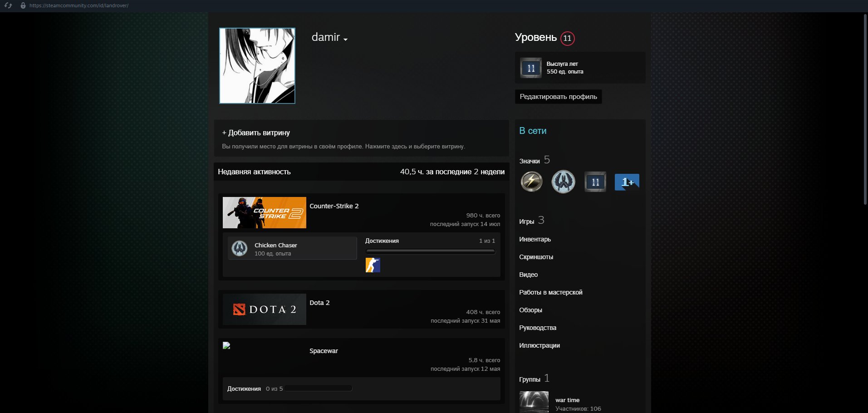Image resolution: width=868 pixels, height=413 pixels.
Task: Click the CS2 achievements progress bar
Action: (x=430, y=251)
